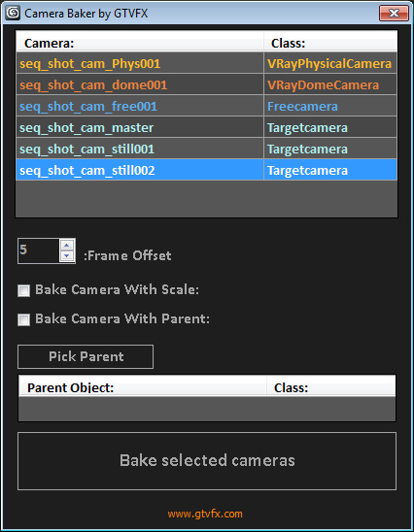Click the Frame Offset value field
Image resolution: width=414 pixels, height=532 pixels.
[x=38, y=250]
